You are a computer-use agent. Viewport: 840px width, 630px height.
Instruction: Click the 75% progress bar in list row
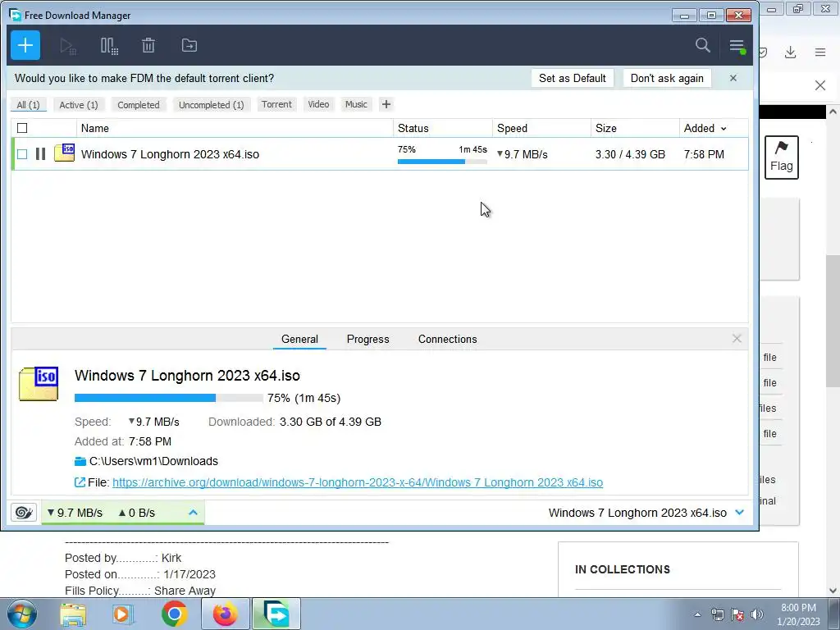coord(442,162)
